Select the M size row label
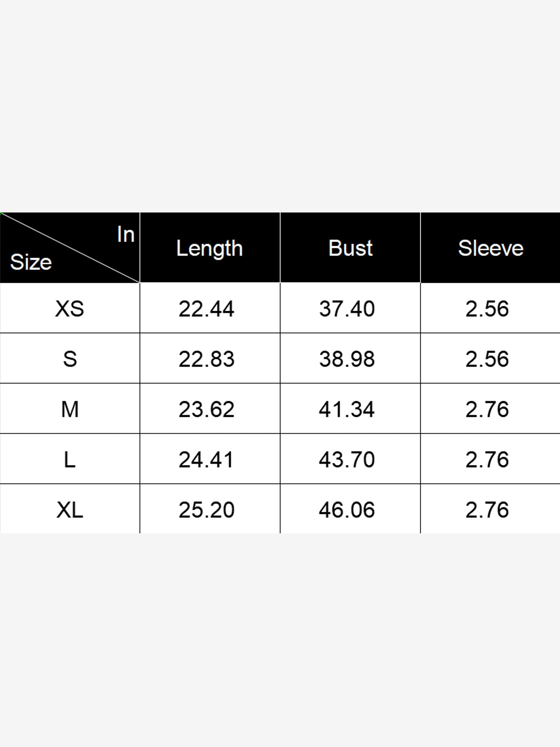 [70, 409]
